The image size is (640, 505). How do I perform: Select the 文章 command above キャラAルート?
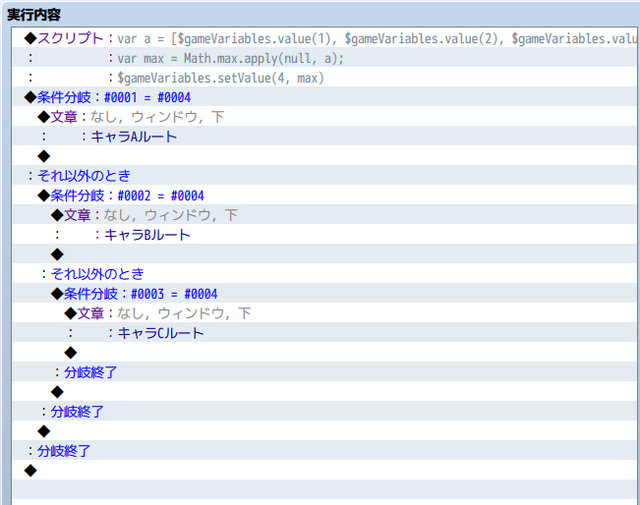click(x=324, y=116)
